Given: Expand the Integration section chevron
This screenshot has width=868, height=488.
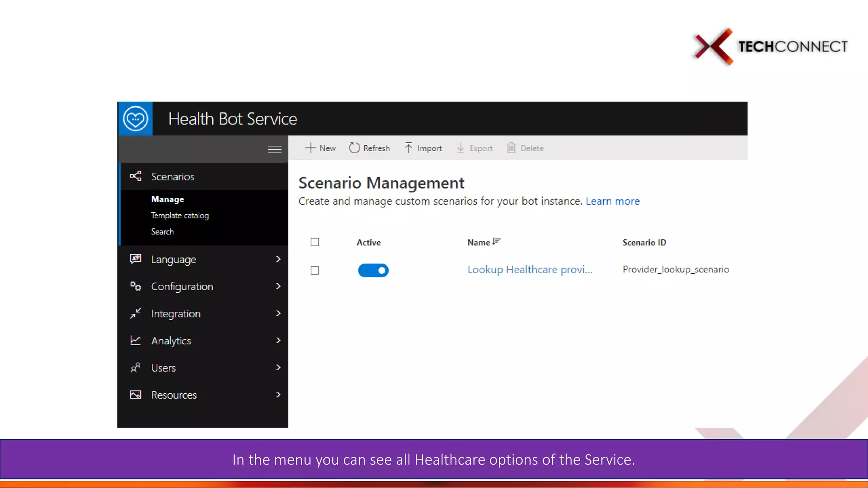Looking at the screenshot, I should pos(278,313).
